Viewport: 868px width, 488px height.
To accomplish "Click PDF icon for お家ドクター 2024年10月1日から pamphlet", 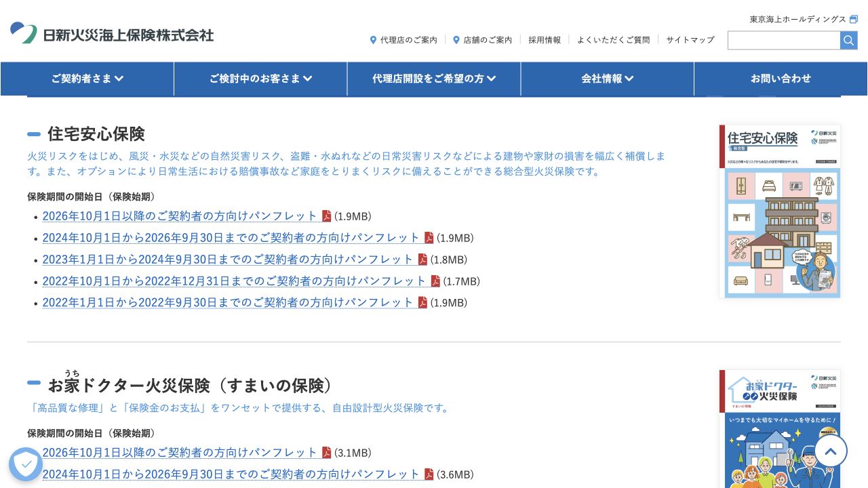I will click(429, 474).
